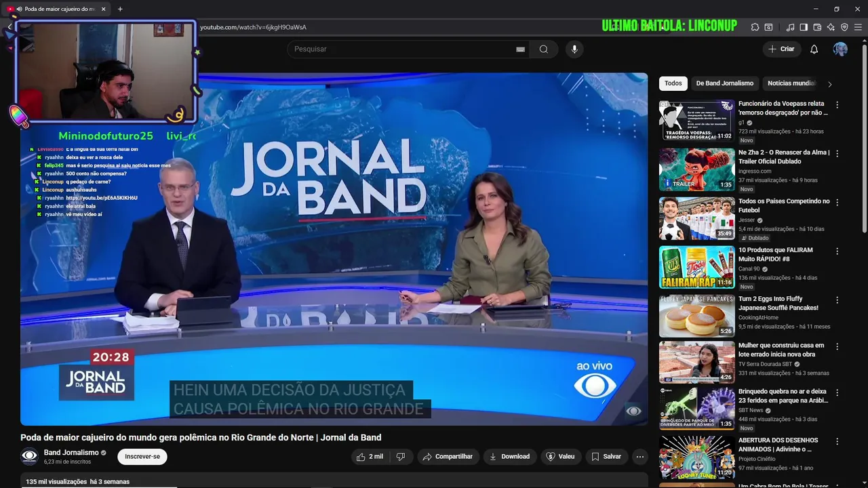Click Inscrever-se to subscribe
The width and height of the screenshot is (868, 488).
[x=142, y=457]
